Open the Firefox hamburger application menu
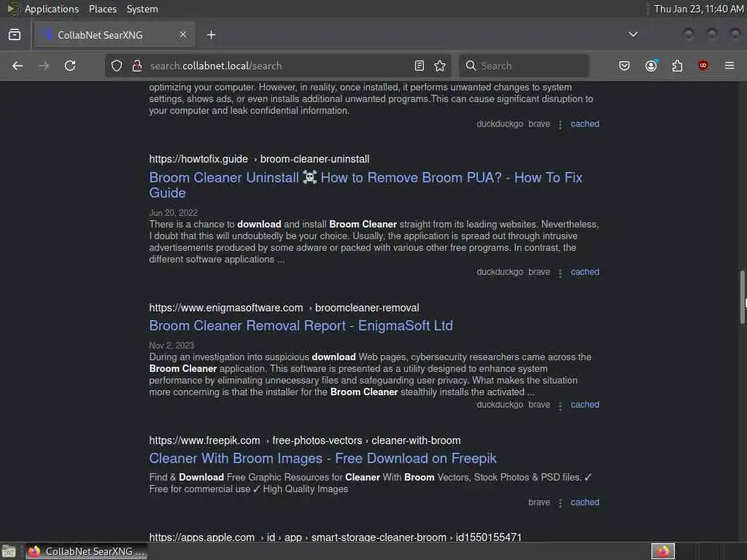 pyautogui.click(x=729, y=66)
